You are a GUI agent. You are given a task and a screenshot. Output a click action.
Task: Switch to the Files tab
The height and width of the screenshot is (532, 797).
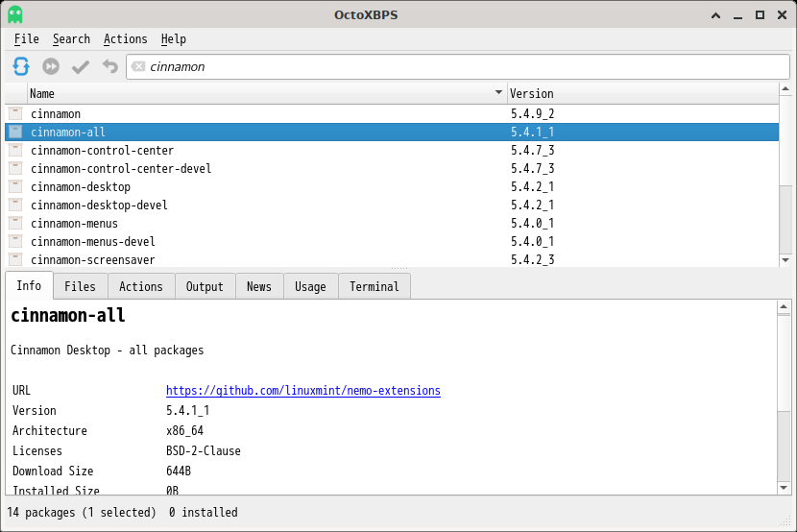(80, 286)
